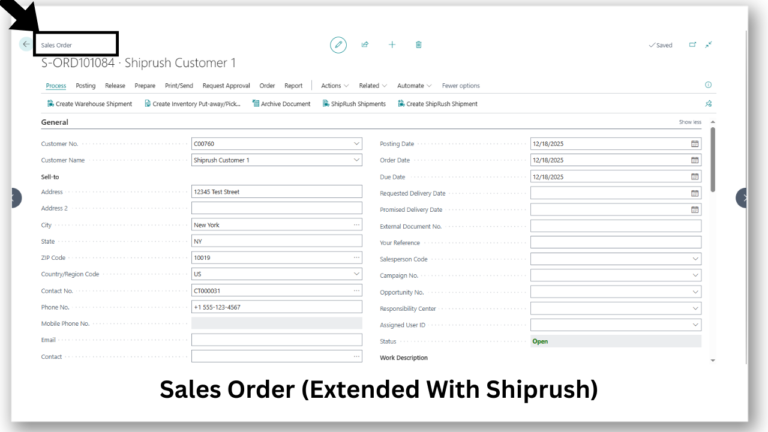
Task: Open page in new window icon
Action: tap(693, 45)
